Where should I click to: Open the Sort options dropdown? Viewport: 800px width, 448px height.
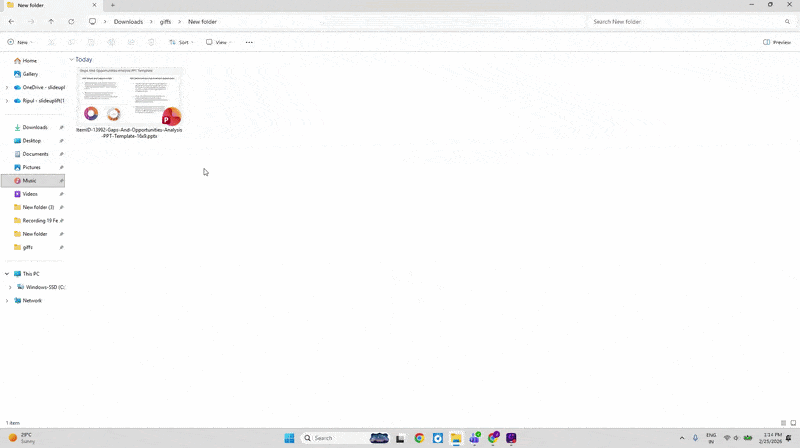[181, 42]
